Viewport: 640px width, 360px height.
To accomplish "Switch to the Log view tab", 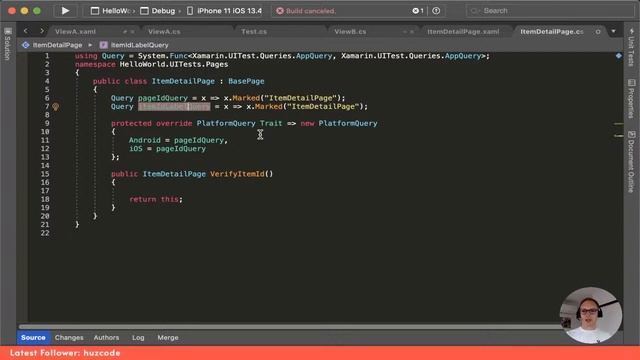I will click(138, 338).
